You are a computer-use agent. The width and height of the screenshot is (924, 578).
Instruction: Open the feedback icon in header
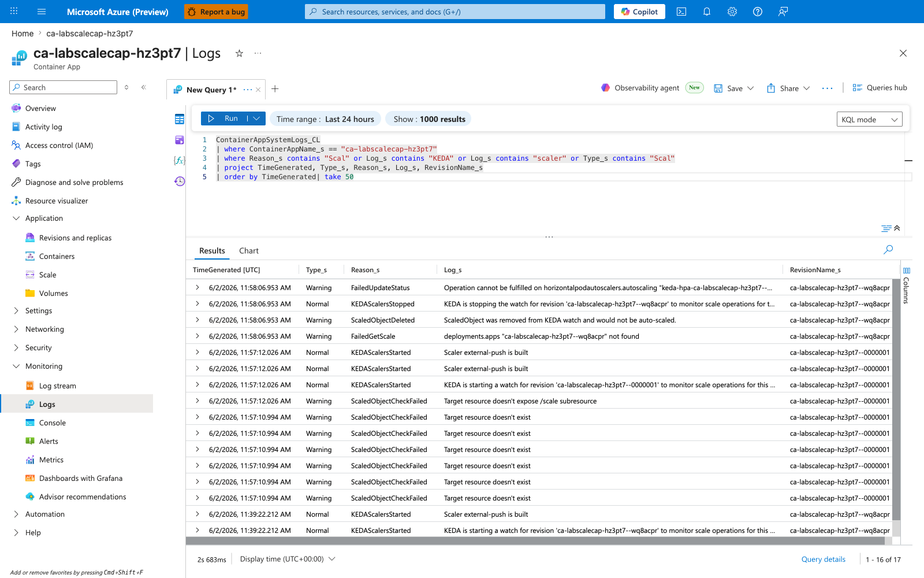point(783,12)
